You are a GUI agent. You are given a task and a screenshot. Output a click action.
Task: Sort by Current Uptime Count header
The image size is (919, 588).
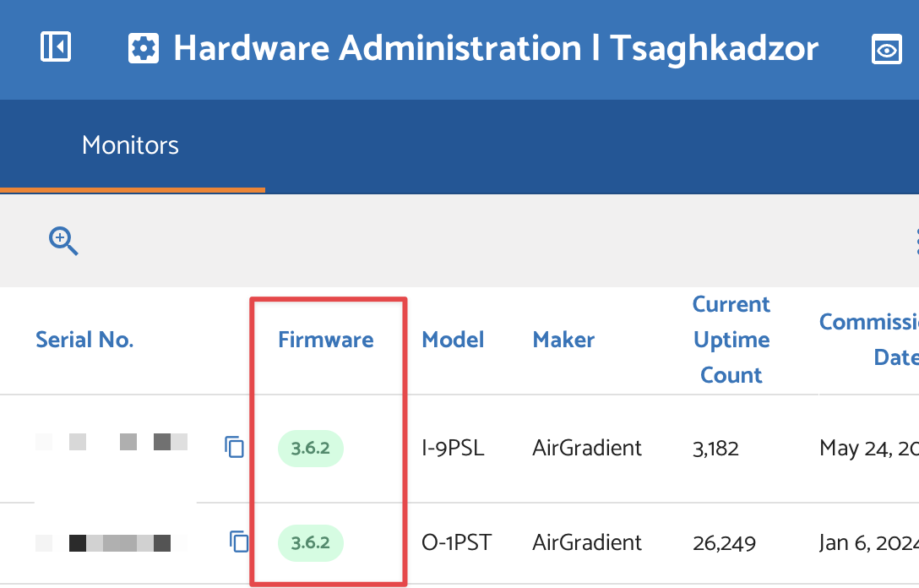tap(731, 340)
